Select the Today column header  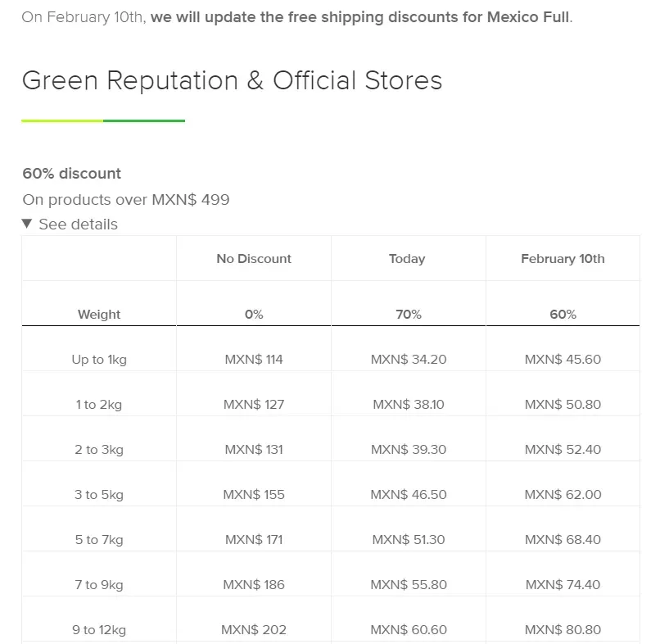pyautogui.click(x=407, y=259)
